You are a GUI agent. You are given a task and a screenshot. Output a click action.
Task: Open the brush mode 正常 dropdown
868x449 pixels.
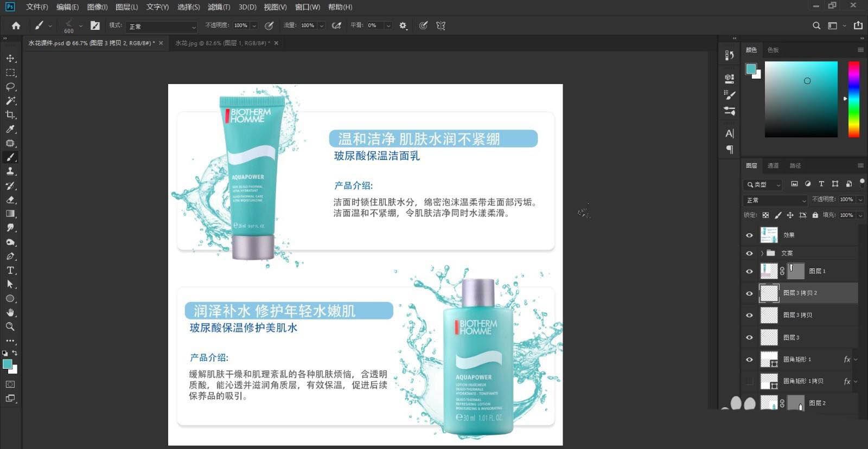click(x=162, y=26)
